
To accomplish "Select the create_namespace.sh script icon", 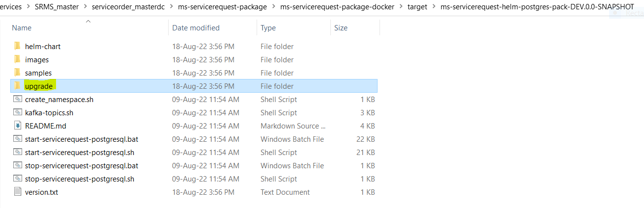I will point(18,99).
